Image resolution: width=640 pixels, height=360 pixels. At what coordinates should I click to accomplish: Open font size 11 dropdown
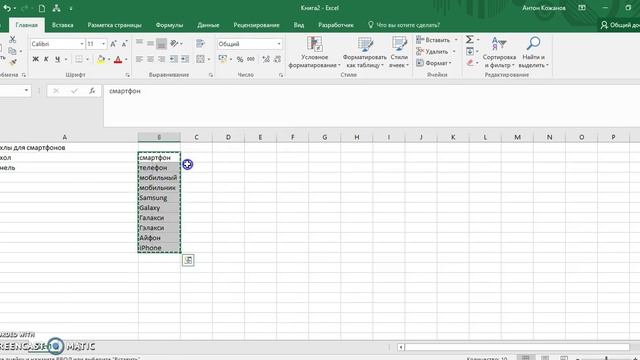tap(103, 44)
